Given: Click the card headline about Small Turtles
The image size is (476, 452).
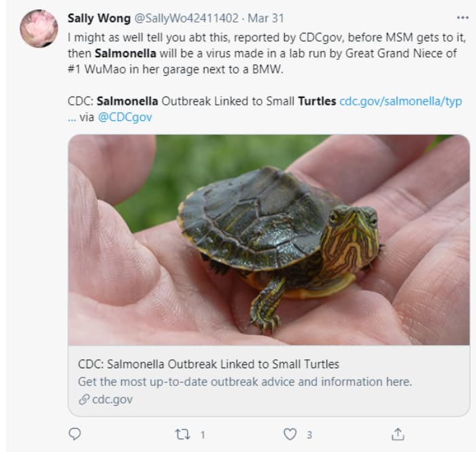Looking at the screenshot, I should tap(209, 364).
